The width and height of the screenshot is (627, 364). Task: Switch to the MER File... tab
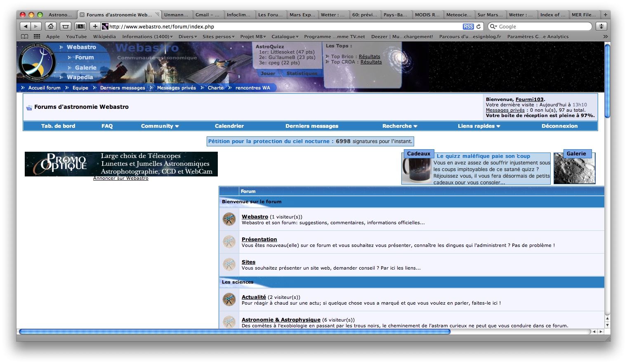click(x=584, y=15)
